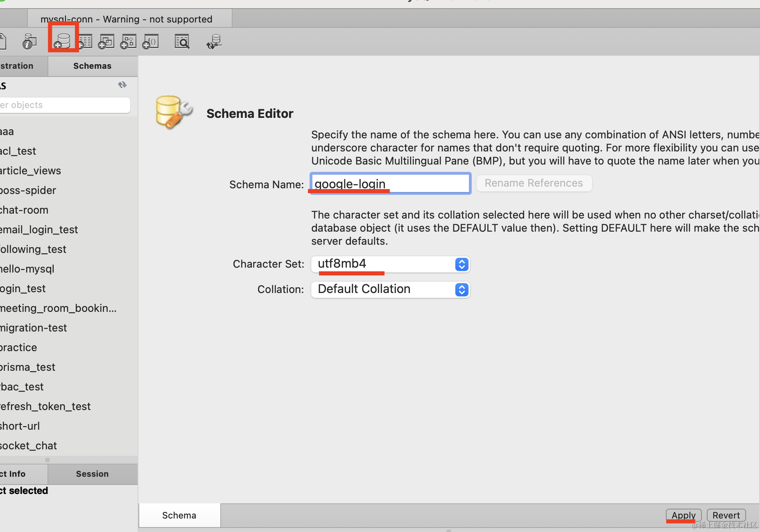Screen dimensions: 760x532
Task: Refresh the schemas list
Action: click(x=122, y=85)
